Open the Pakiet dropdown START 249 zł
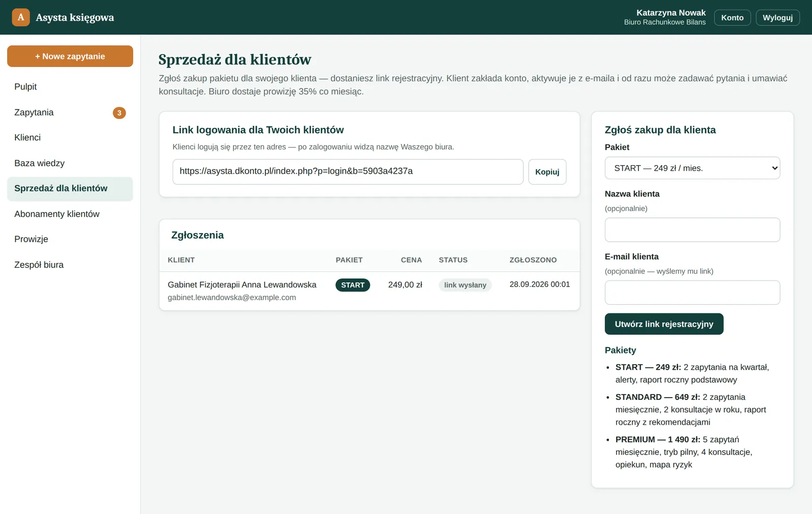Image resolution: width=812 pixels, height=514 pixels. (x=692, y=168)
